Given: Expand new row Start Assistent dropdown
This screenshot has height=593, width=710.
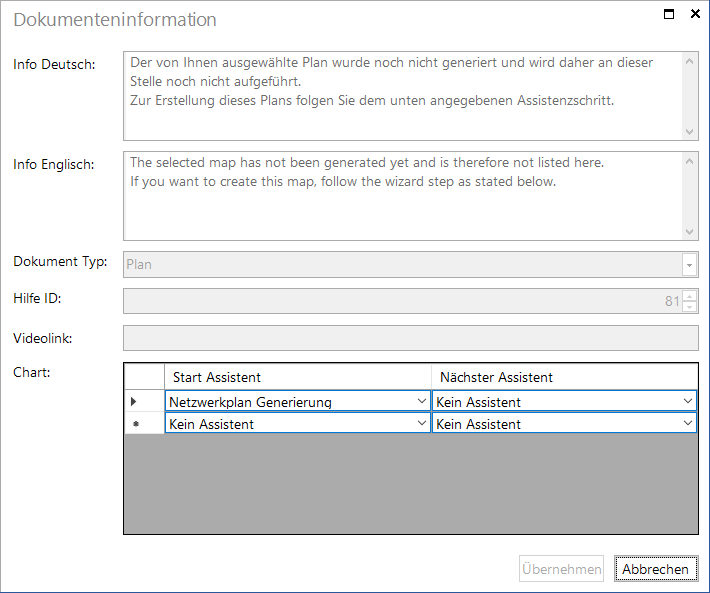Looking at the screenshot, I should 422,423.
